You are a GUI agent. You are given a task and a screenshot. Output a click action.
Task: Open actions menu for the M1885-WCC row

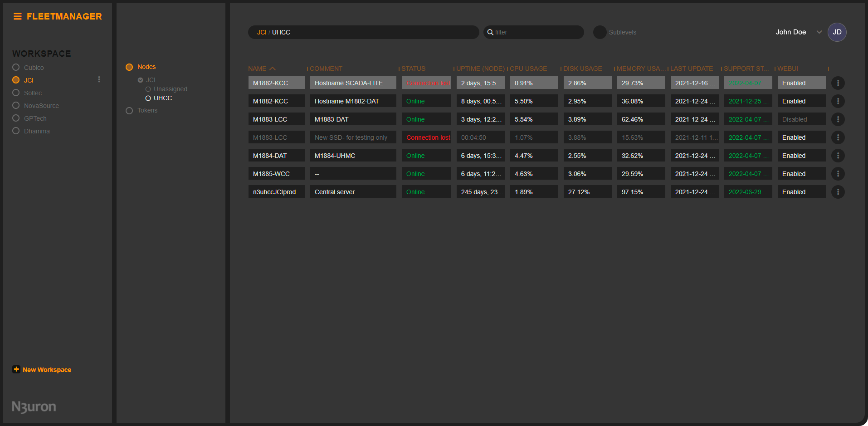(x=838, y=173)
